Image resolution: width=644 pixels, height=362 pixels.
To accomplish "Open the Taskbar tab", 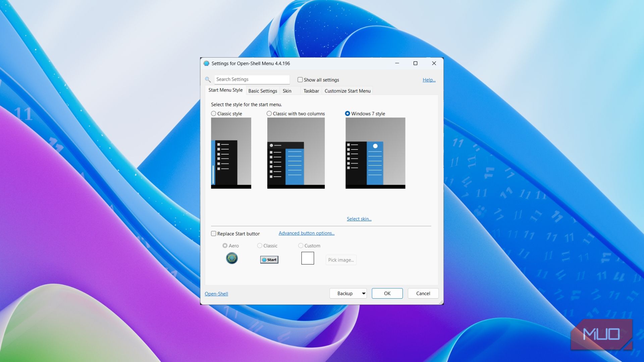I will click(311, 91).
